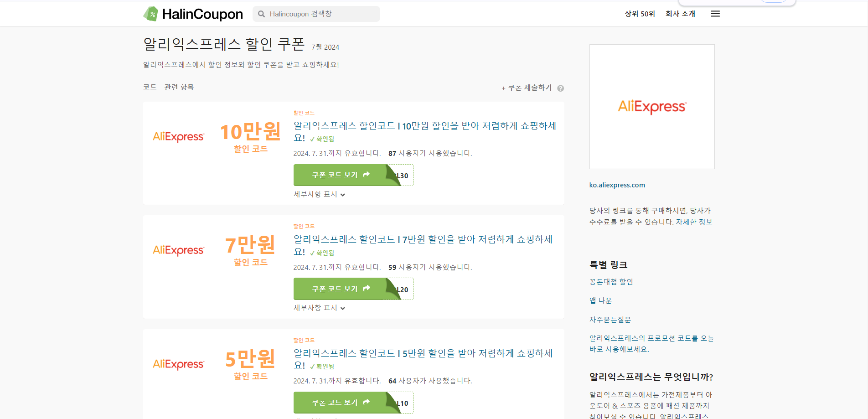The height and width of the screenshot is (419, 868).
Task: Click the help question mark icon
Action: click(561, 88)
